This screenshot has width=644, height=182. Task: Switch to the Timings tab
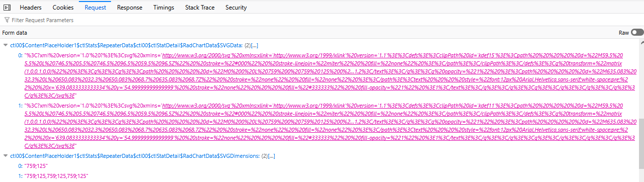[x=164, y=8]
